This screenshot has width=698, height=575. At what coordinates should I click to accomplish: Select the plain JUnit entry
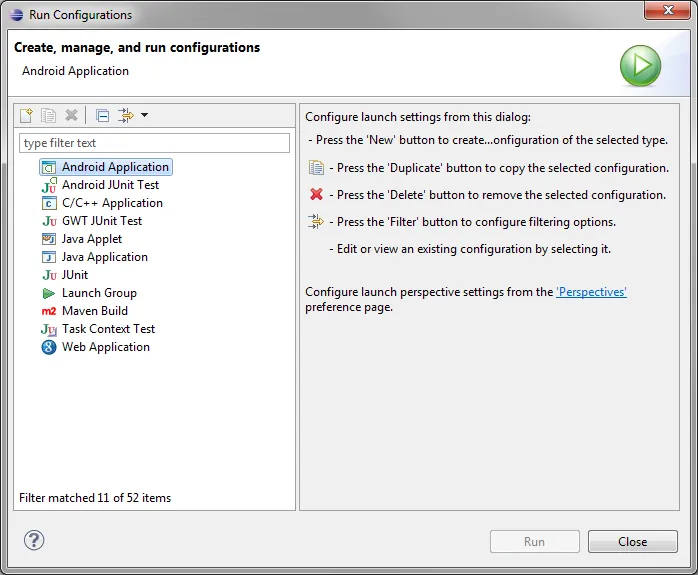tap(75, 275)
